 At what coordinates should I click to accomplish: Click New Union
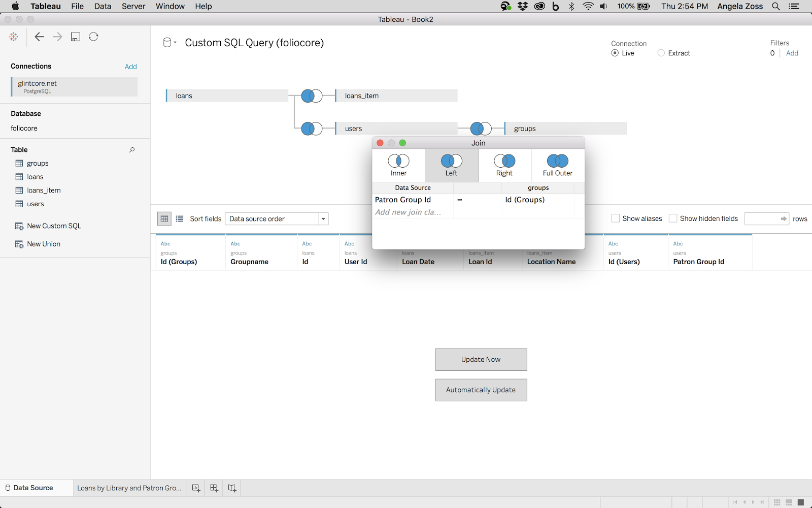[x=44, y=244]
